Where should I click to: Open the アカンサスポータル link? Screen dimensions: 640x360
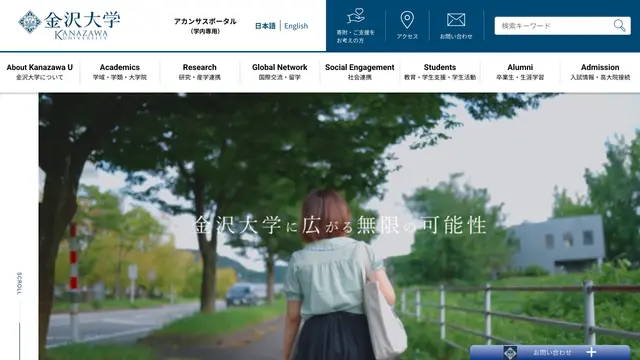click(x=205, y=26)
